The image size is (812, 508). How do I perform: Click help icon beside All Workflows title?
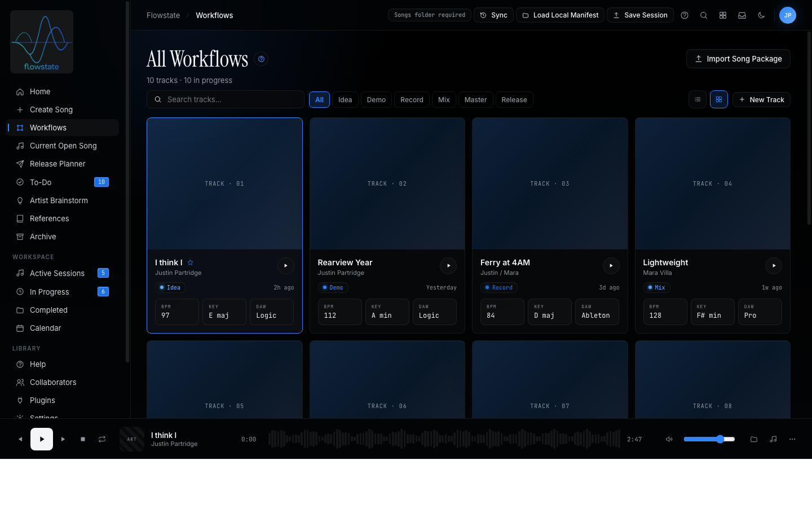(x=261, y=59)
